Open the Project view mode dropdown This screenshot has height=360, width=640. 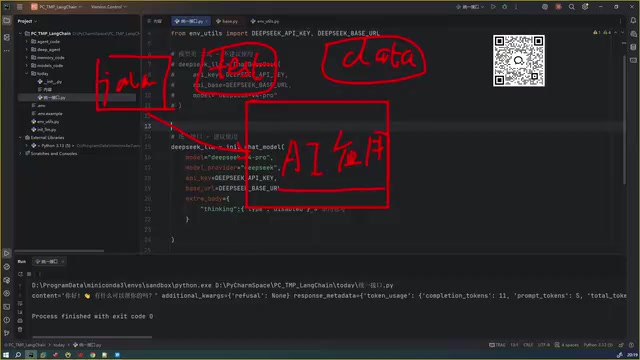point(27,21)
